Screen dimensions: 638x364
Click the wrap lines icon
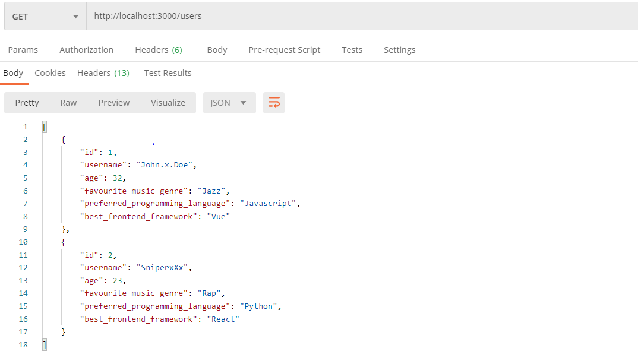pos(273,102)
